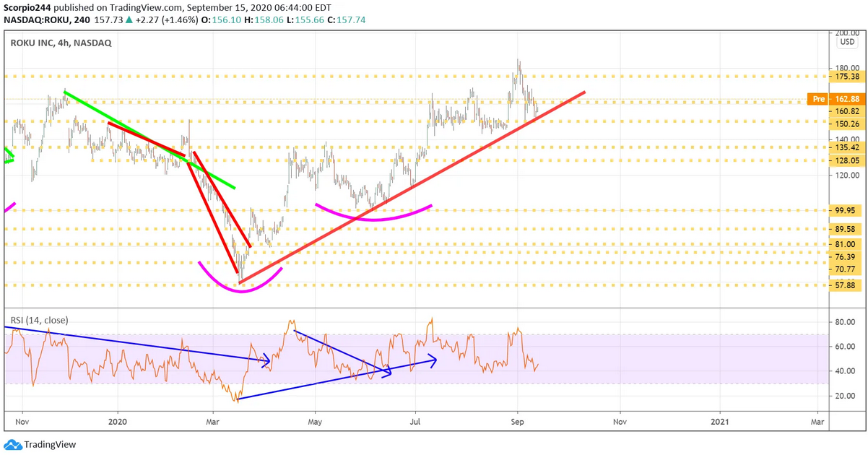This screenshot has height=455, width=868.
Task: Click the 81.00 level label
Action: coord(846,244)
